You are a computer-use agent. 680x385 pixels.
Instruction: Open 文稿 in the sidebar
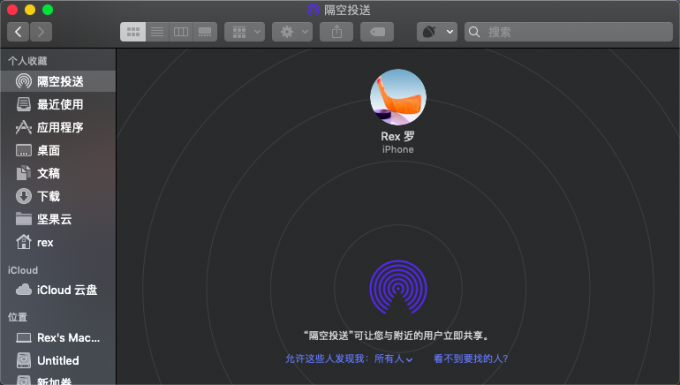click(58, 173)
